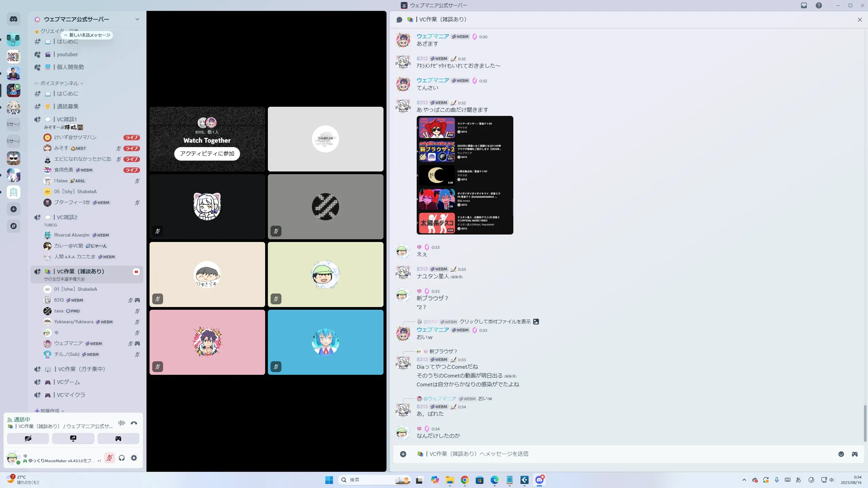The image size is (868, 488).
Task: Expand the ウェブマニア公式サーバー server dropdown
Action: 137,19
